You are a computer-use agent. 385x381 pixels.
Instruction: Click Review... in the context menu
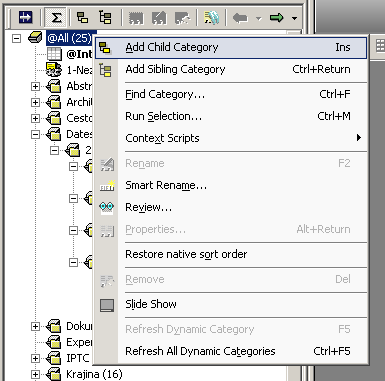pyautogui.click(x=231, y=207)
